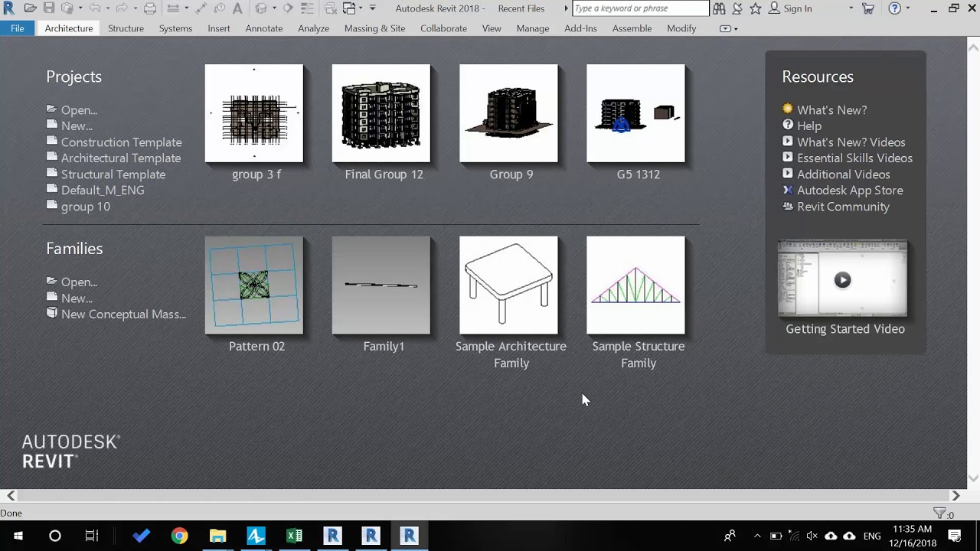Click the Aligned Dimension icon in the toolbar
This screenshot has width=980, height=551.
pyautogui.click(x=201, y=8)
